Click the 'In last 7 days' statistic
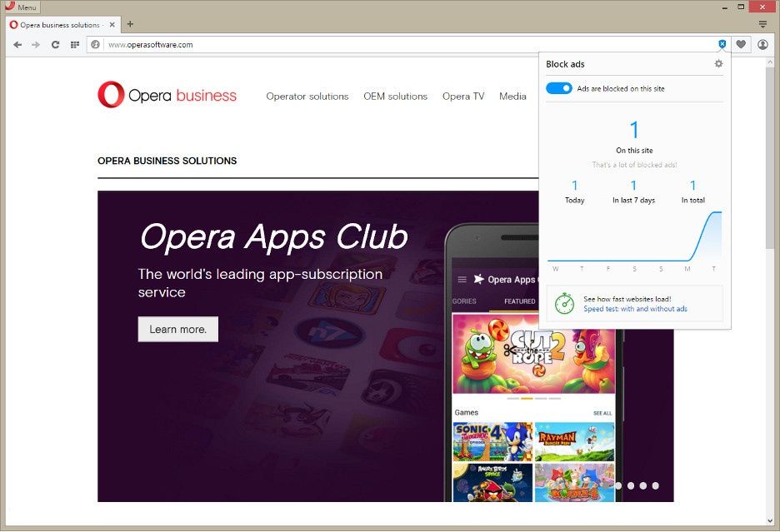The image size is (780, 532). 633,192
